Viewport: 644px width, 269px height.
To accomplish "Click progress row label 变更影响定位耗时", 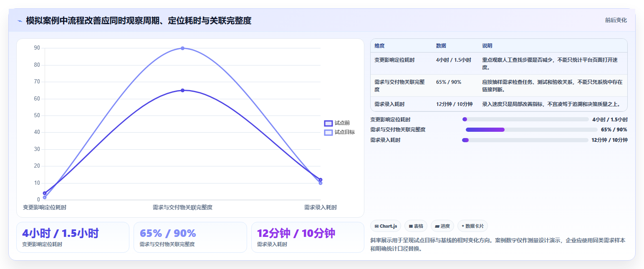I will [390, 119].
